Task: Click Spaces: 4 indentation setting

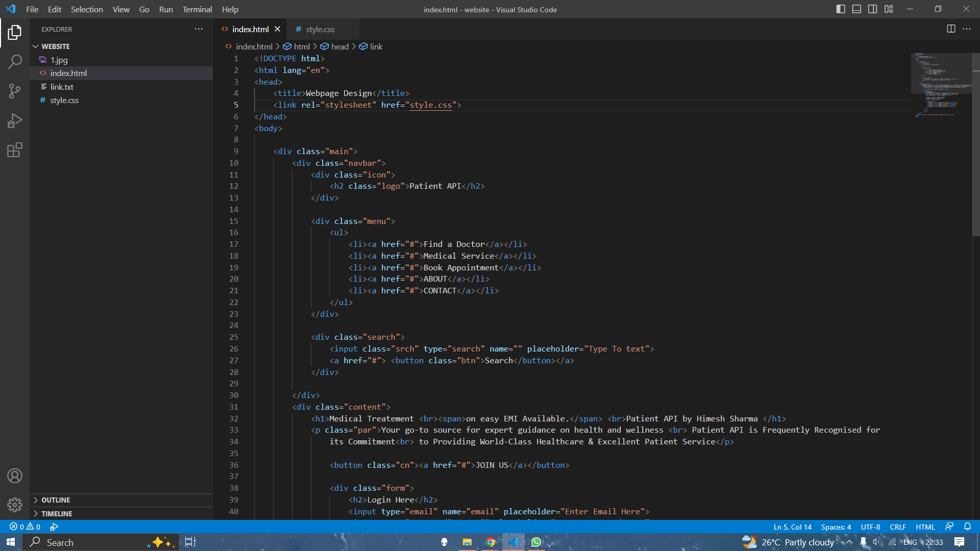Action: [836, 527]
